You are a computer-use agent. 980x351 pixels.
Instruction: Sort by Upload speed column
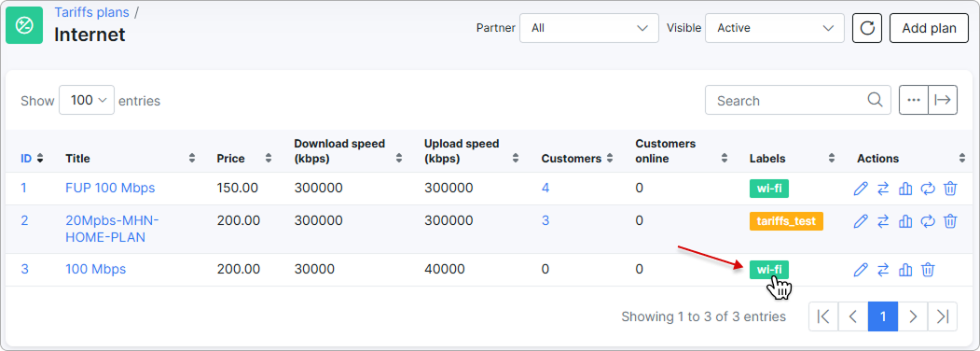[x=471, y=151]
